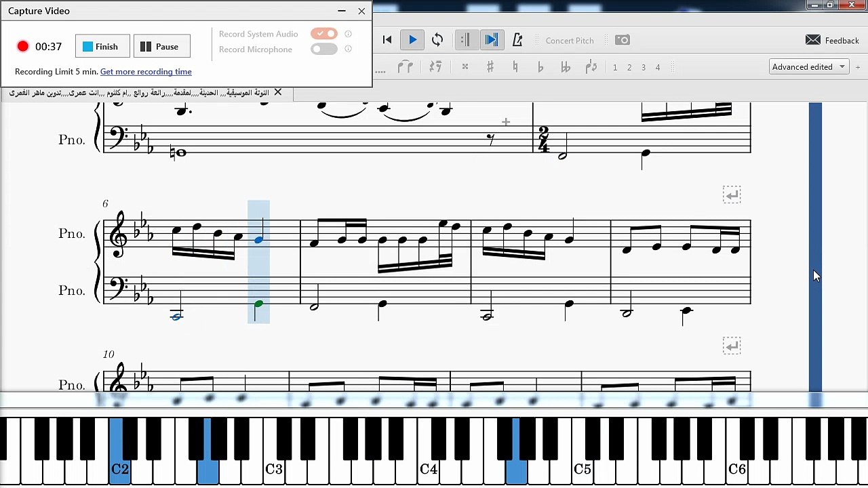868x488 pixels.
Task: Click system break icon below second system
Action: [732, 346]
